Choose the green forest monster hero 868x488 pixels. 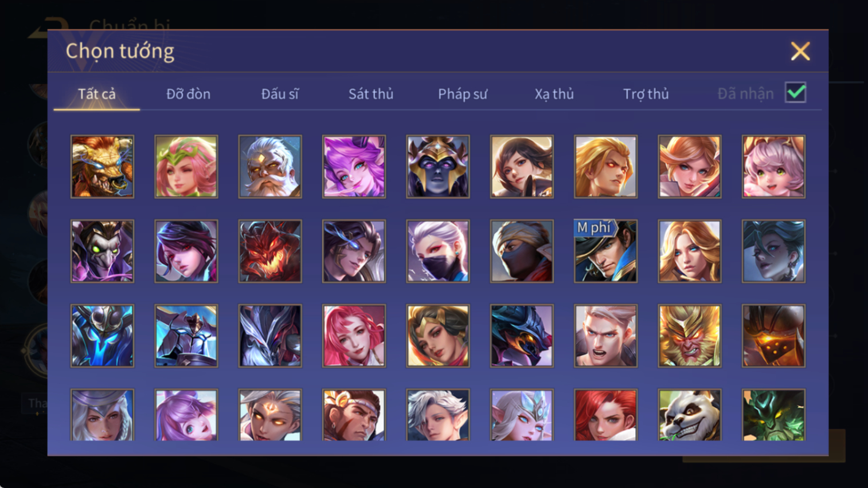point(773,415)
